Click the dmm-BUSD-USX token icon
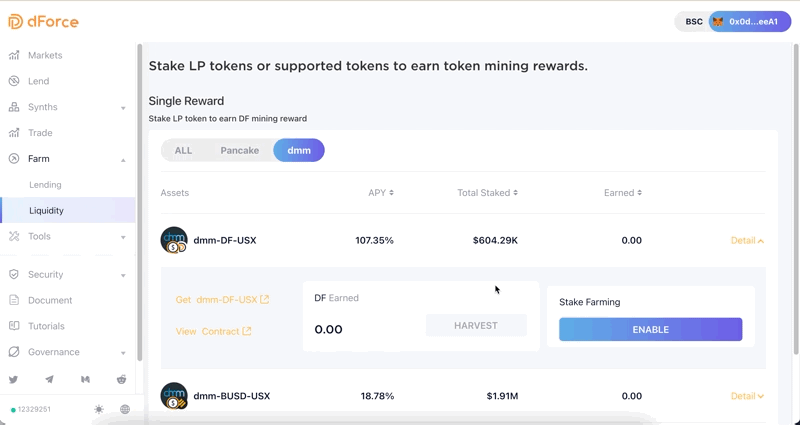 [174, 396]
